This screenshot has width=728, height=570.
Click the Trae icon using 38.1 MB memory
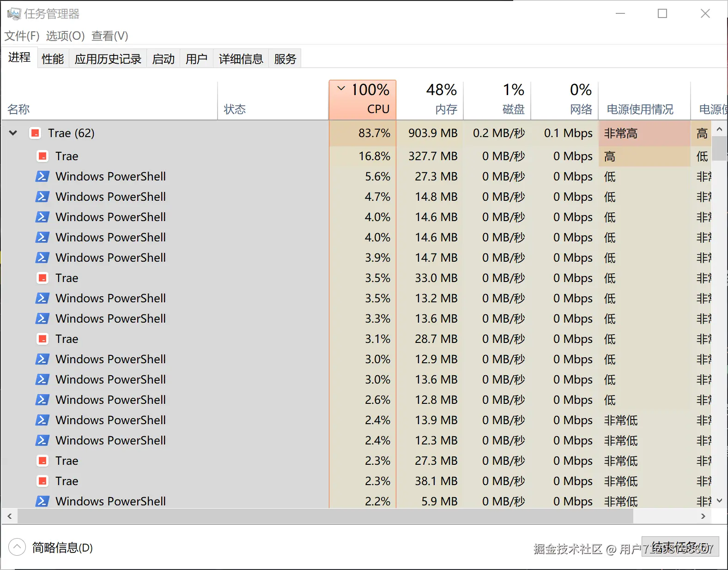coord(42,481)
